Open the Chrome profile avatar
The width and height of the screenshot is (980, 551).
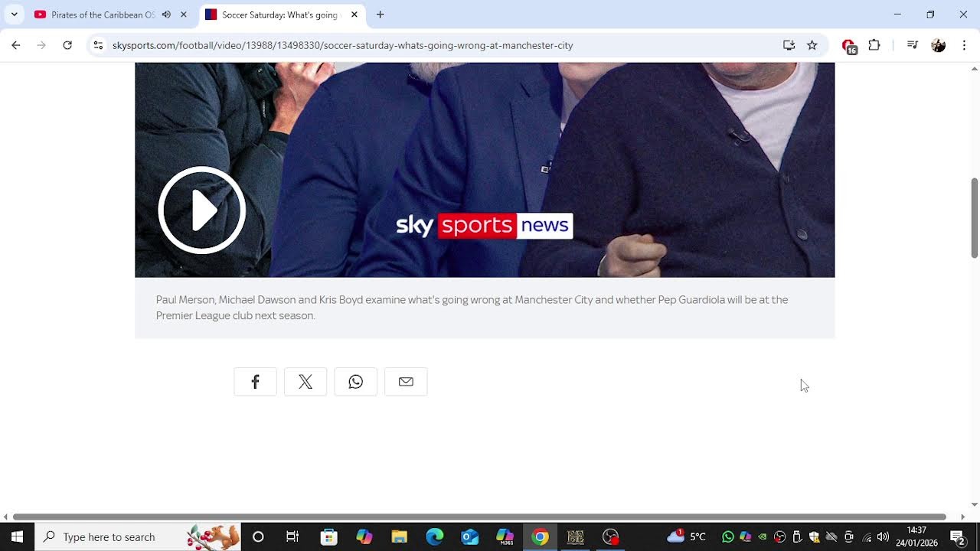pyautogui.click(x=939, y=45)
